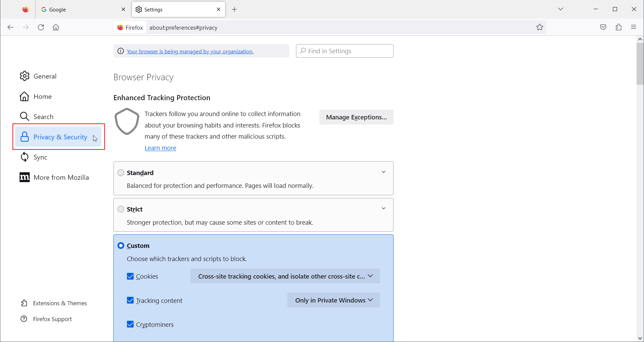Expand the Strict protection details
The height and width of the screenshot is (342, 644).
pos(383,208)
